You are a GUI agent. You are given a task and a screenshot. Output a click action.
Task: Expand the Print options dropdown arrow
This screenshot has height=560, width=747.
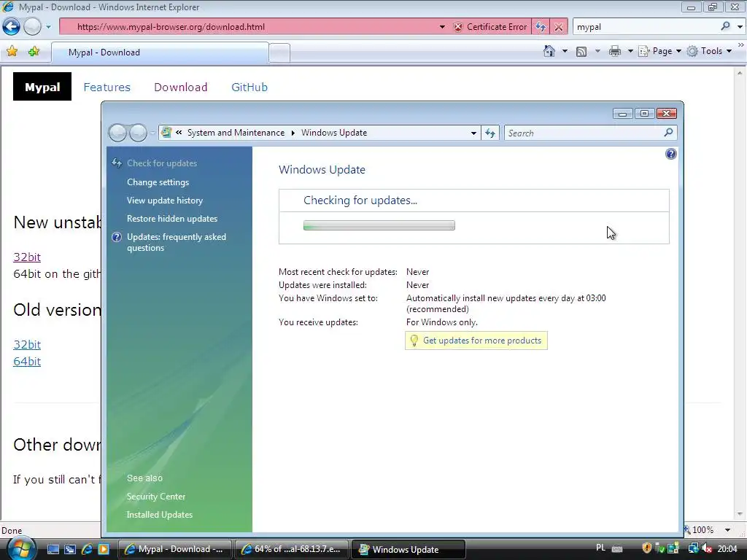630,51
